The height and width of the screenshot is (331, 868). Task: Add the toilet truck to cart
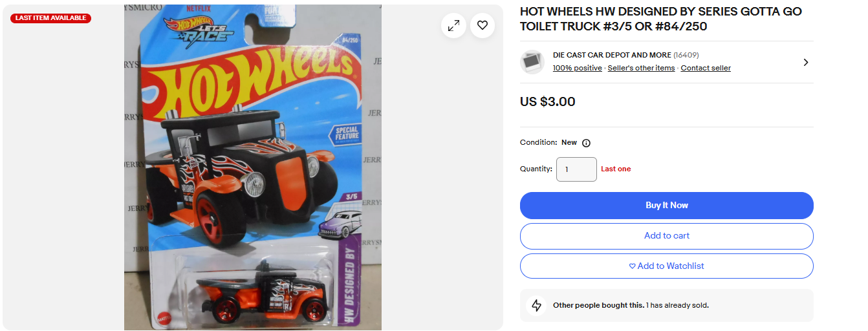click(667, 236)
